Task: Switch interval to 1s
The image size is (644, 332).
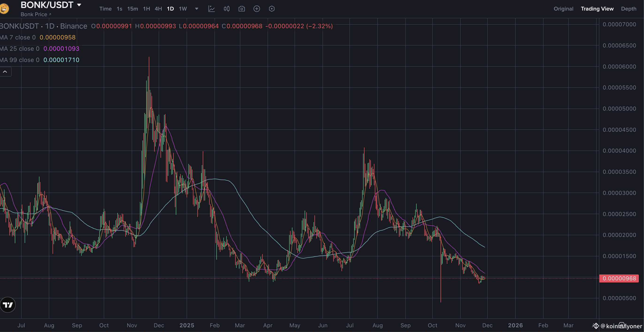Action: [119, 9]
